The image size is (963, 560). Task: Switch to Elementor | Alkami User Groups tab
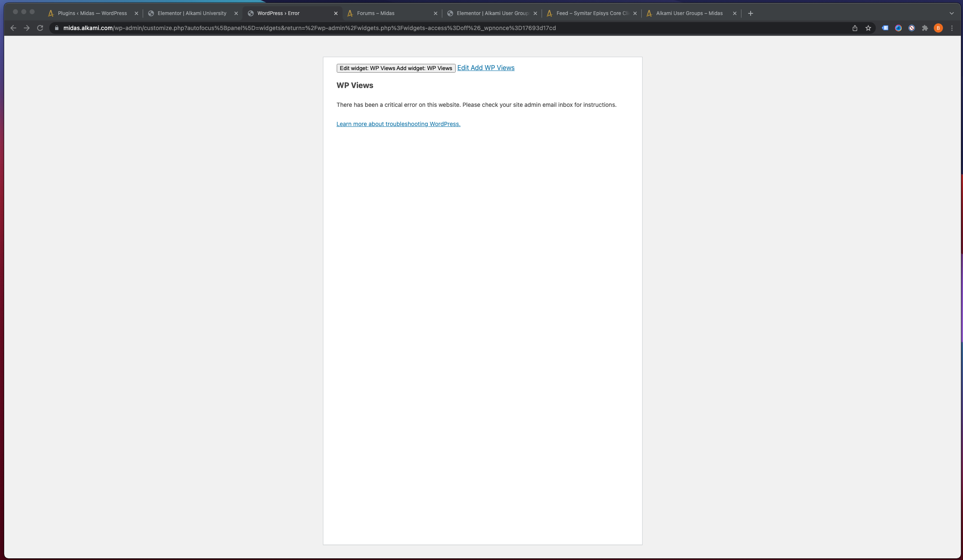492,13
